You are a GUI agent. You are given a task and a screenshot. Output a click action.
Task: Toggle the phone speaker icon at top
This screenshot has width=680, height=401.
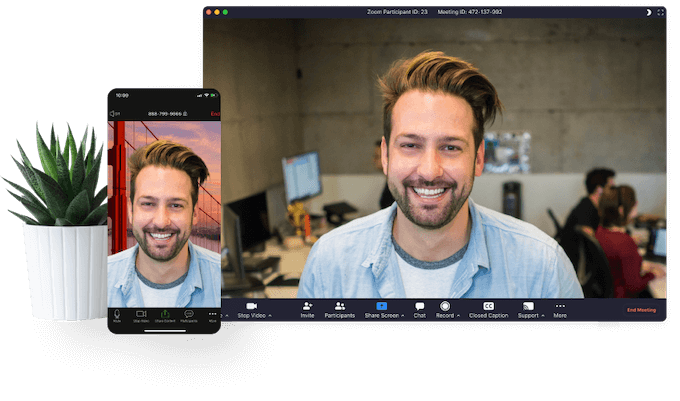(x=114, y=114)
